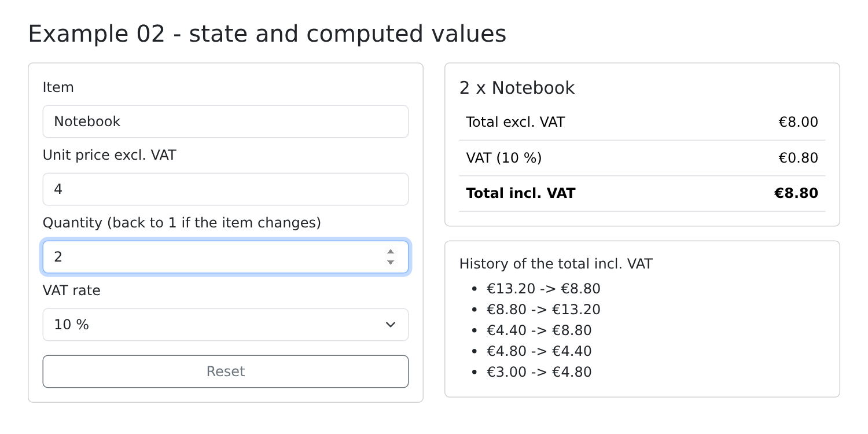Select the 2 x Notebook summary heading
Screen dimensions: 868x434
click(x=517, y=88)
